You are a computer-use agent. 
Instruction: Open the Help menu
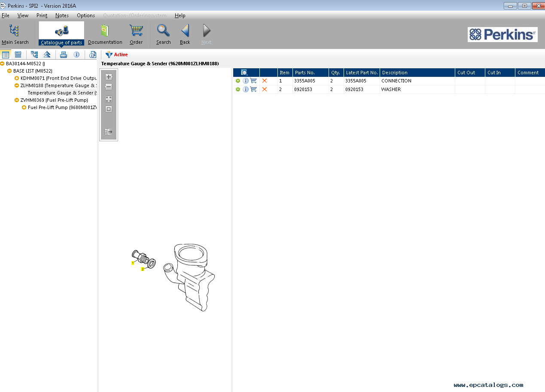pyautogui.click(x=180, y=15)
